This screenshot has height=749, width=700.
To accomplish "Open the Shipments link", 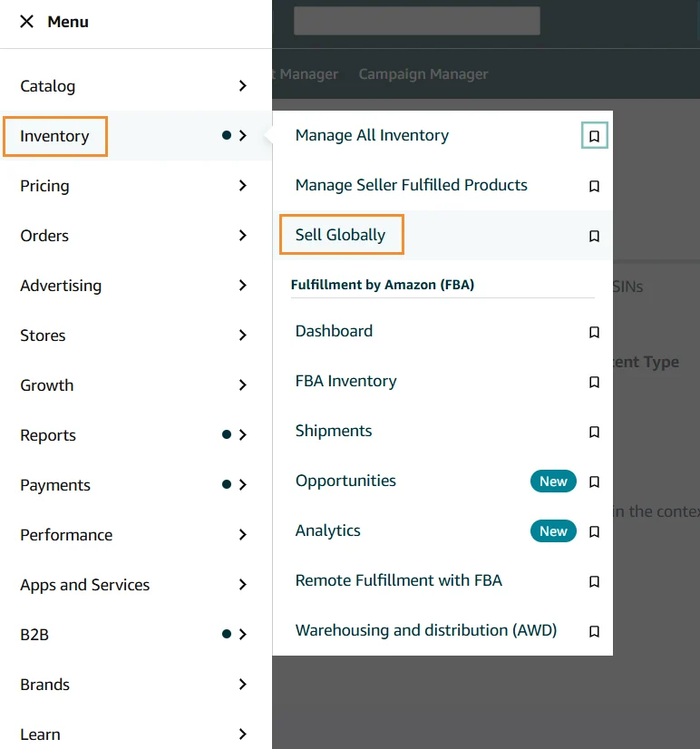I will click(x=334, y=431).
